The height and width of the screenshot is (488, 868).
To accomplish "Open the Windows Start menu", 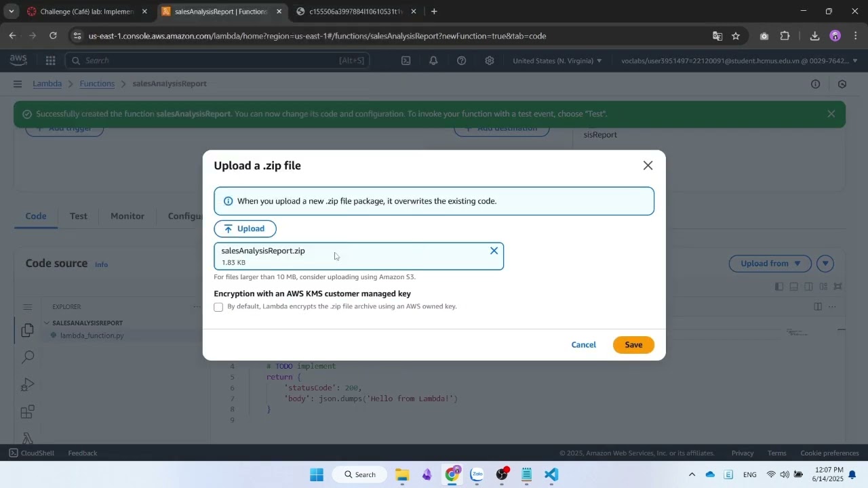I will (x=317, y=474).
